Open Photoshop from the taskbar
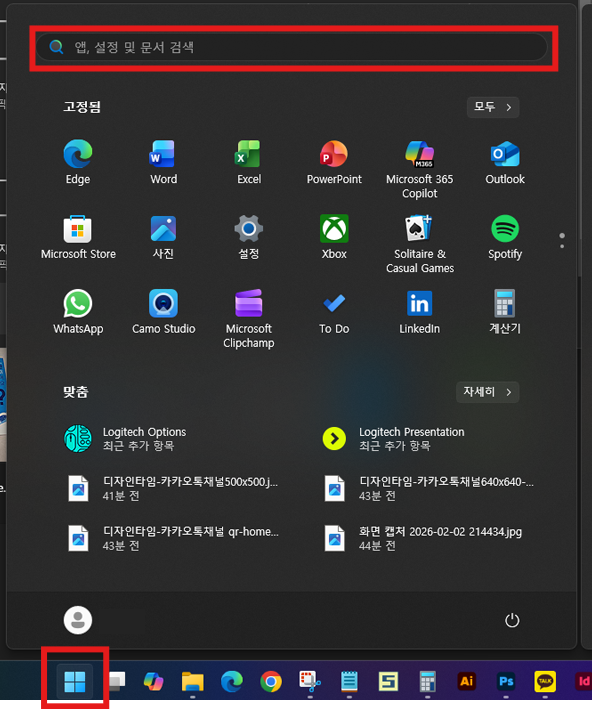Viewport: 592px width, 709px height. coord(506,681)
